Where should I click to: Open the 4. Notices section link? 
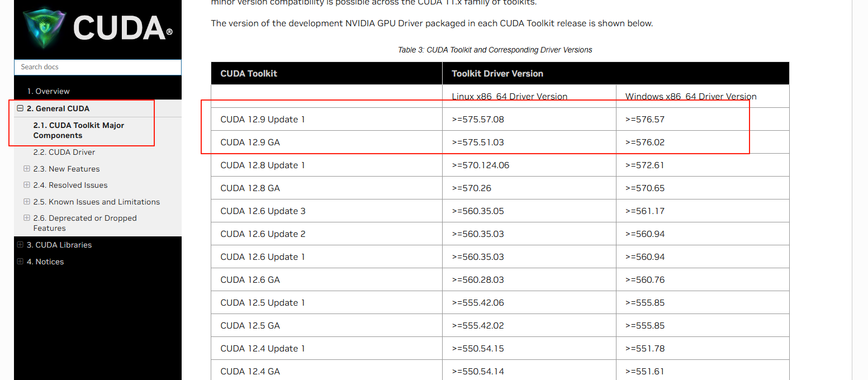click(45, 262)
